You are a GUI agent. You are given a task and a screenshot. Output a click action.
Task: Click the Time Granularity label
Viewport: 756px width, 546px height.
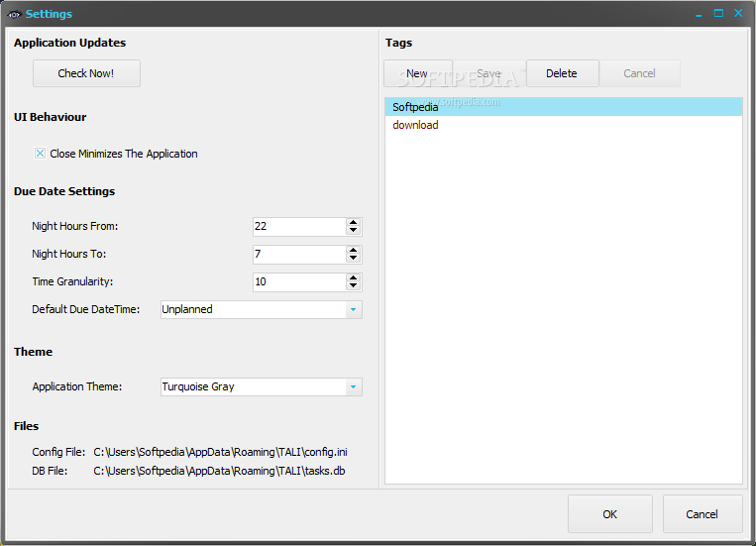click(x=72, y=281)
